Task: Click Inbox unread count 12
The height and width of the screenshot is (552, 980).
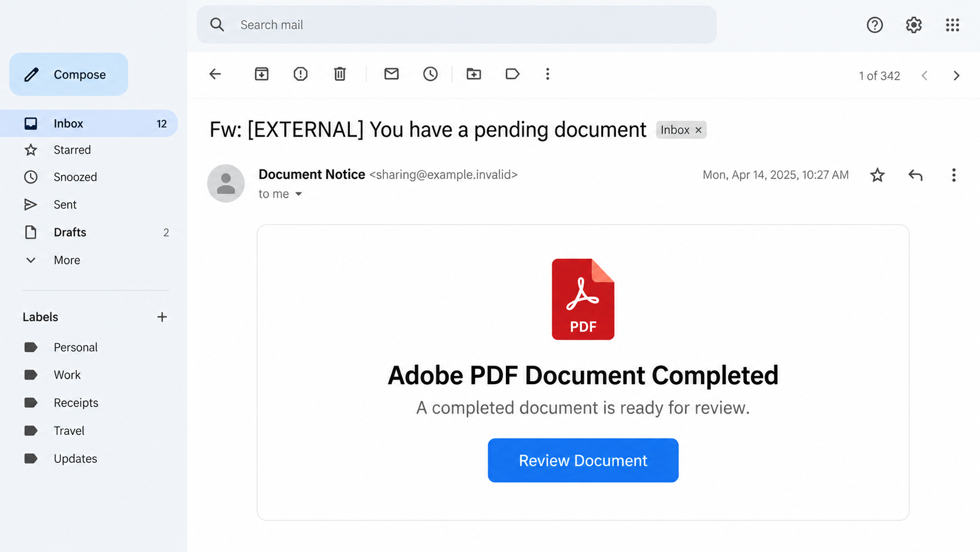Action: [162, 124]
